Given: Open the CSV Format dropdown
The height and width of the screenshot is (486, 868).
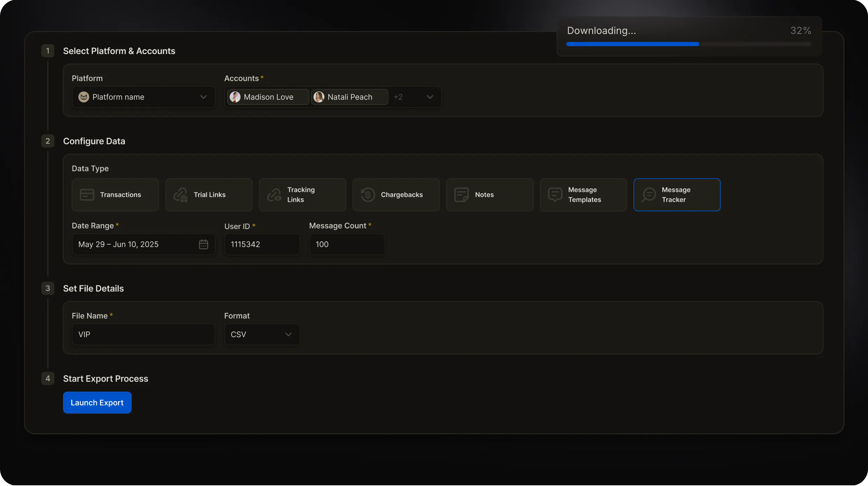Looking at the screenshot, I should pos(262,335).
